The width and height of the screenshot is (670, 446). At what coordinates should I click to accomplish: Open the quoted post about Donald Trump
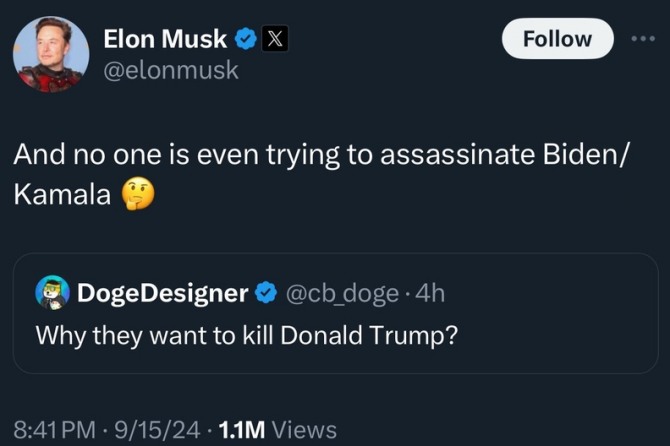(246, 335)
